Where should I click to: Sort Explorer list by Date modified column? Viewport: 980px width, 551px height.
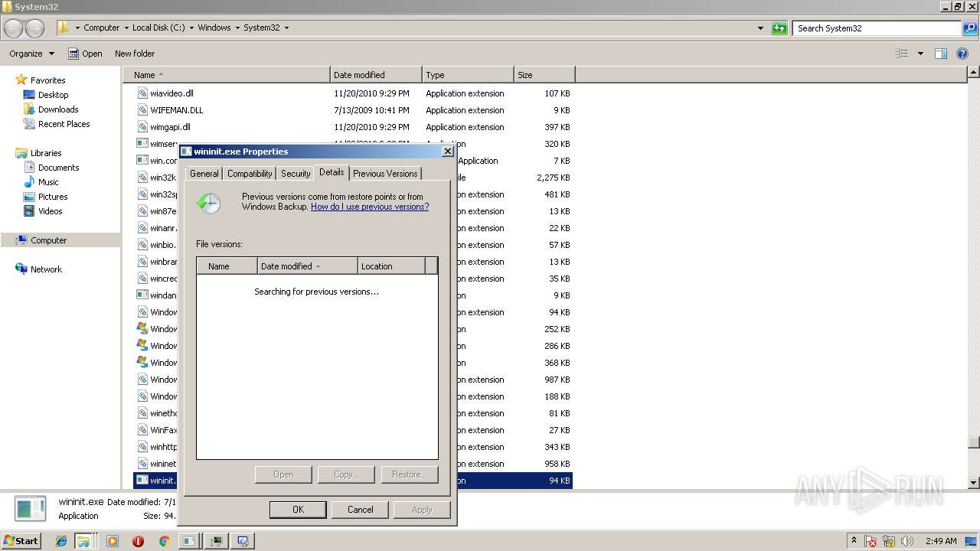[x=376, y=75]
